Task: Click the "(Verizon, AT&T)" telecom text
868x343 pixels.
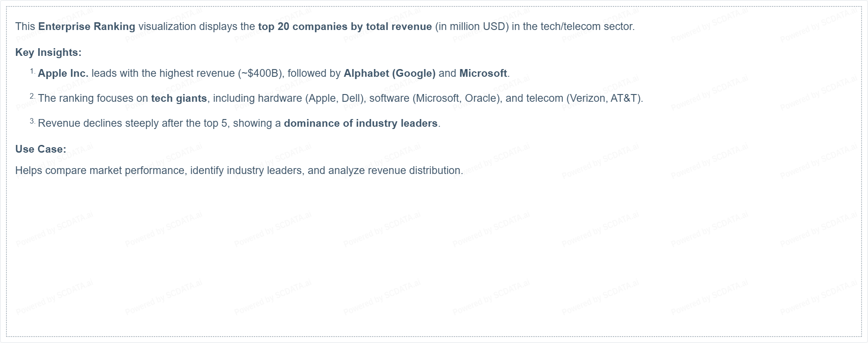Action: (603, 98)
